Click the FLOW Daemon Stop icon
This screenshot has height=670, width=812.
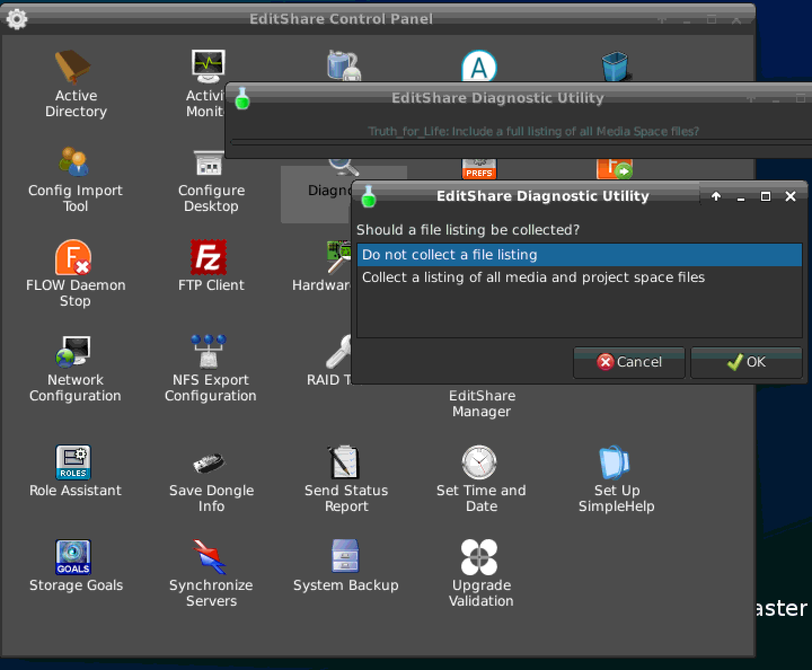coord(73,257)
